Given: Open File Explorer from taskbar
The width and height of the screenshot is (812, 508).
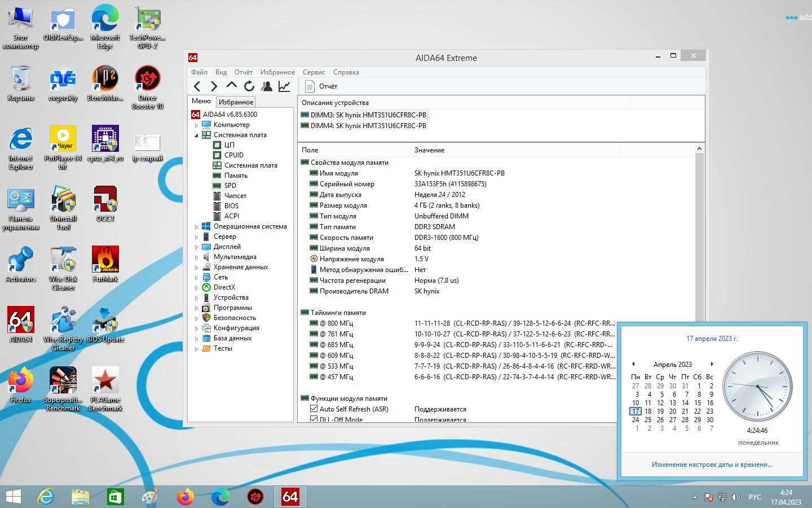Looking at the screenshot, I should [81, 497].
